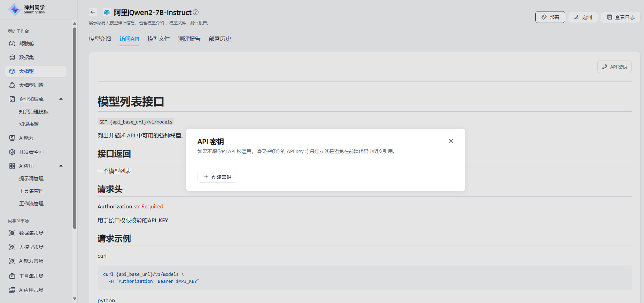The width and height of the screenshot is (644, 303).
Task: Open 驾驶舱 dashboard icon in sidebar
Action: 12,43
